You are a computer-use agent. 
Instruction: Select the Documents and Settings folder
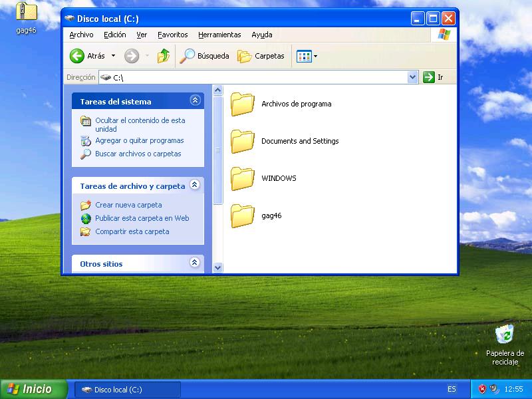coord(243,141)
